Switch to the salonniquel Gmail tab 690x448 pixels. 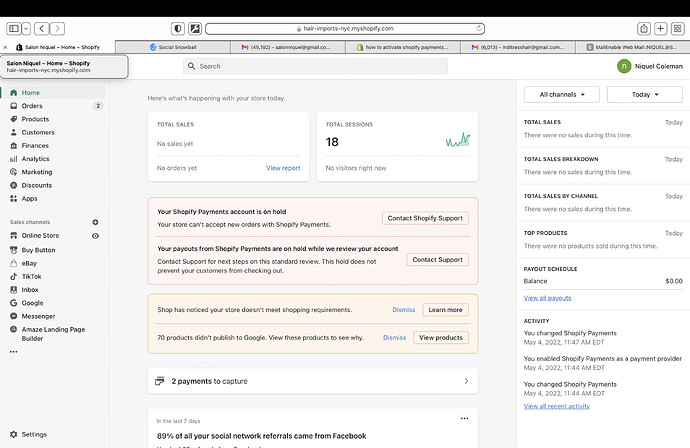288,47
